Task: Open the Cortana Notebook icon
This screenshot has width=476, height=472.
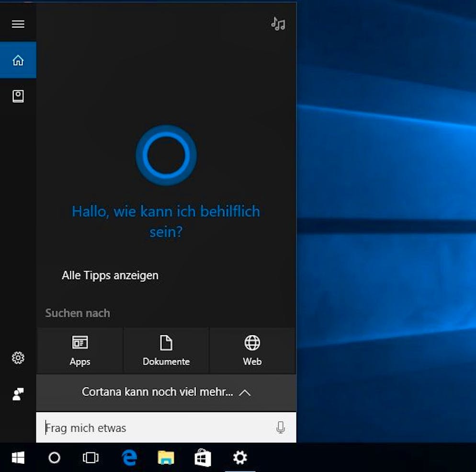Action: [18, 96]
